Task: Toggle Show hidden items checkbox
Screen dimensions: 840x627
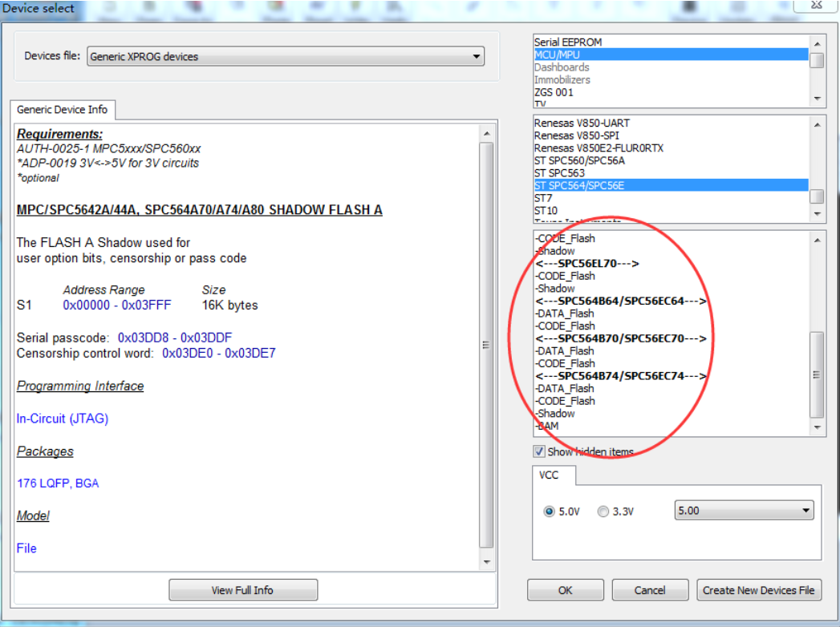Action: point(539,451)
